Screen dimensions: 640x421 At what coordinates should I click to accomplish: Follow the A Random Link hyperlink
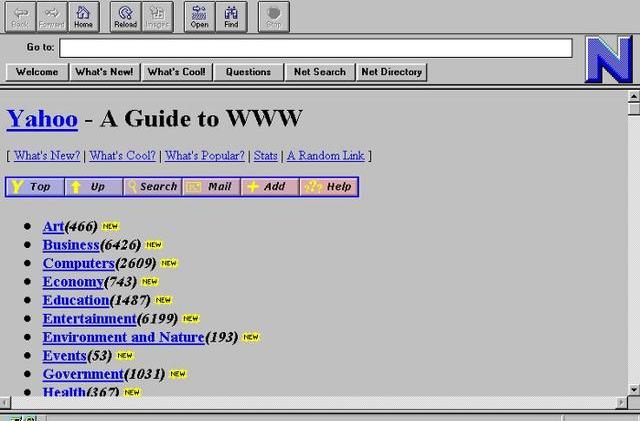(326, 156)
